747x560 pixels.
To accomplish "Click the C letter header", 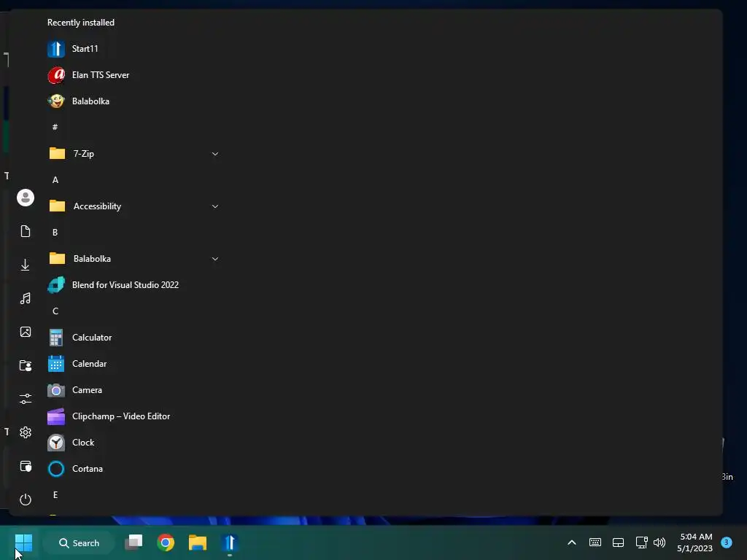I will tap(55, 311).
